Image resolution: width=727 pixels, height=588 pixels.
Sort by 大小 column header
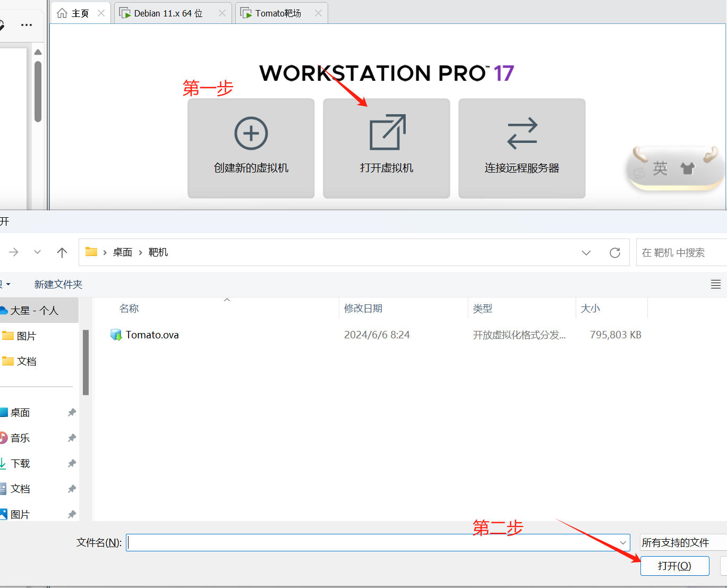pyautogui.click(x=591, y=309)
